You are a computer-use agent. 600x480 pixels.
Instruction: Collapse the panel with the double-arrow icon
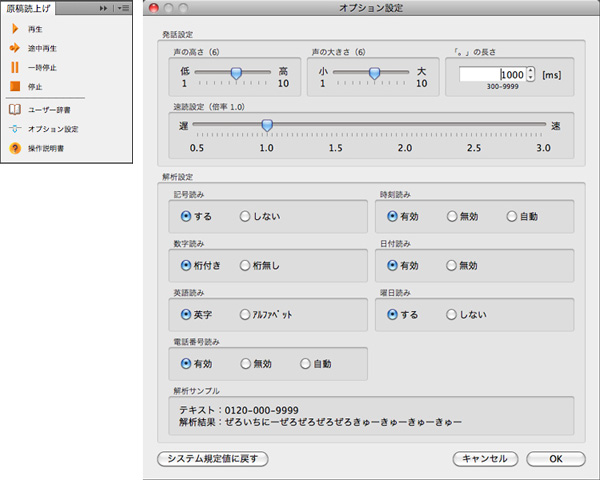point(103,8)
